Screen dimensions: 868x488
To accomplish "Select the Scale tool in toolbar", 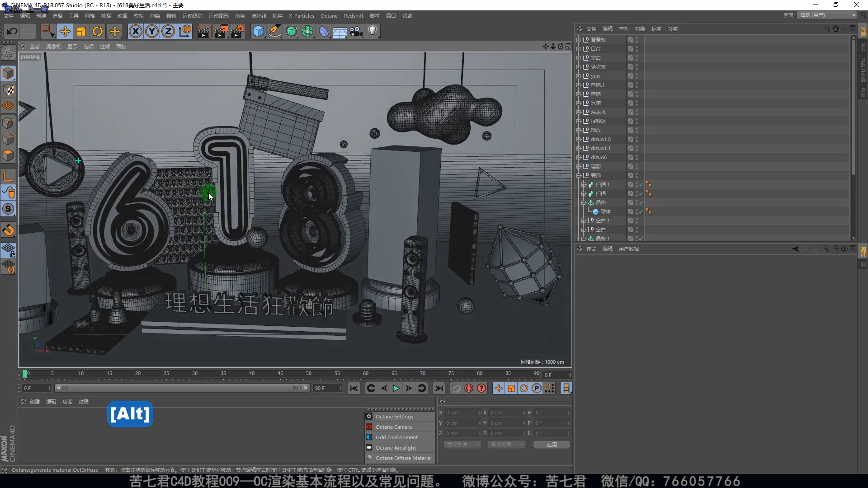I will [81, 31].
